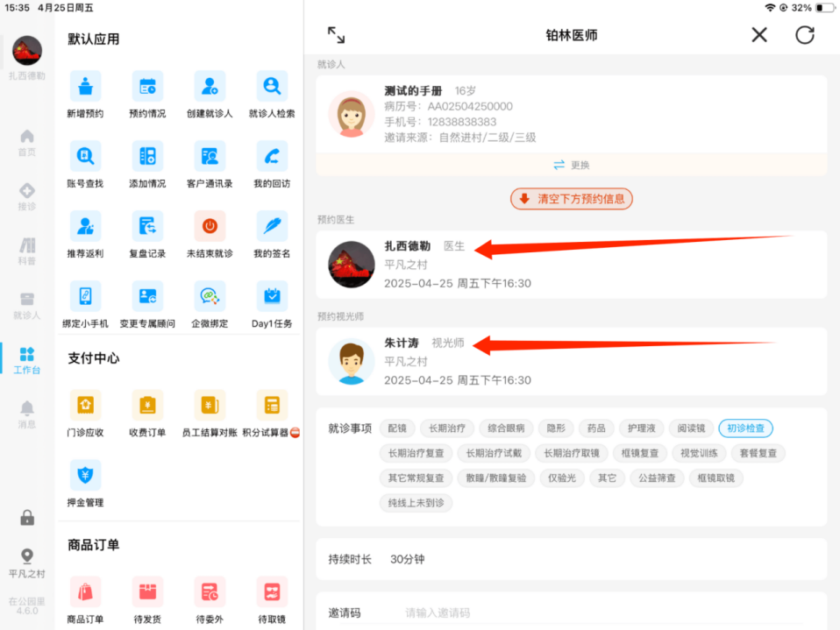Open the 商品订单 bag icon
This screenshot has height=630, width=840.
coord(85,592)
